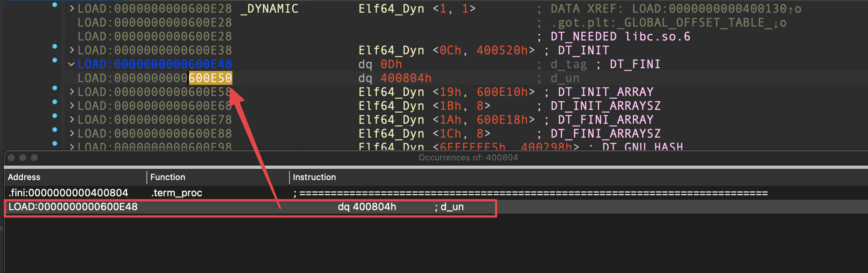The height and width of the screenshot is (273, 868).
Task: Select the LOAD:0000000000600E48 occurrence row
Action: pos(436,207)
